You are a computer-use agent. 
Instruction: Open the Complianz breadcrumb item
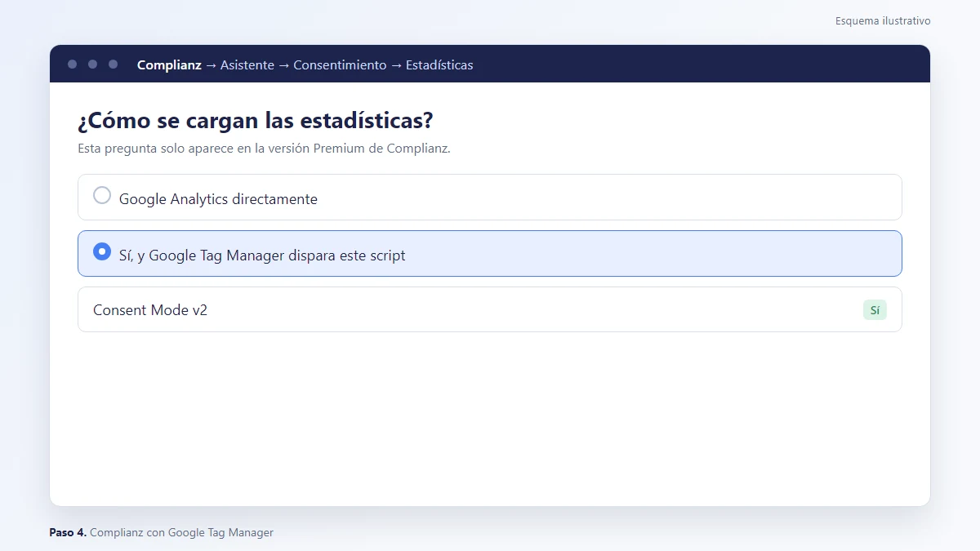point(169,65)
